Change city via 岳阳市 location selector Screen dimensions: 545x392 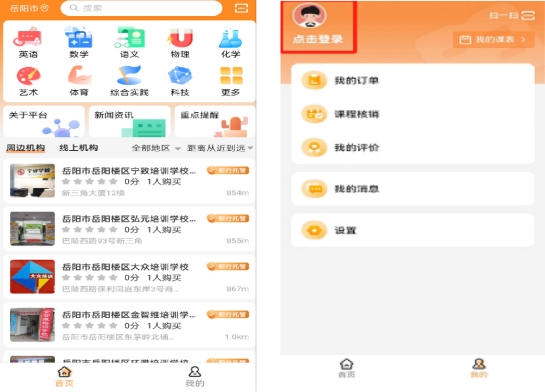tap(29, 8)
